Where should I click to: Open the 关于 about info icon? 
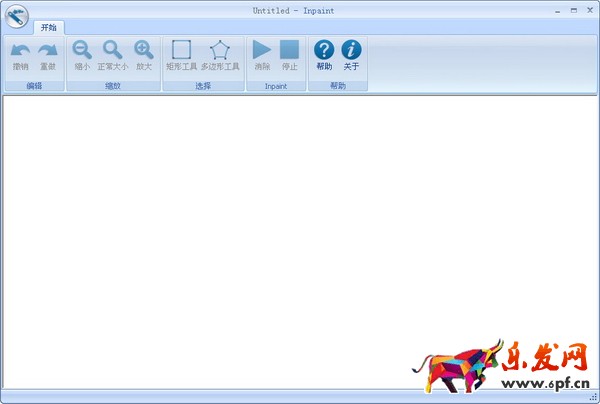point(351,51)
